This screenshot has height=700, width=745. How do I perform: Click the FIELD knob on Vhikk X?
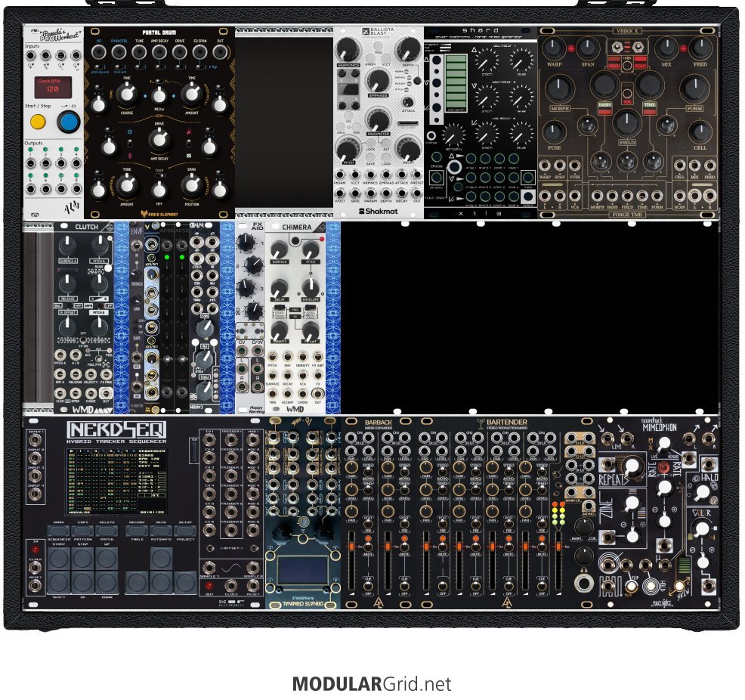(626, 123)
